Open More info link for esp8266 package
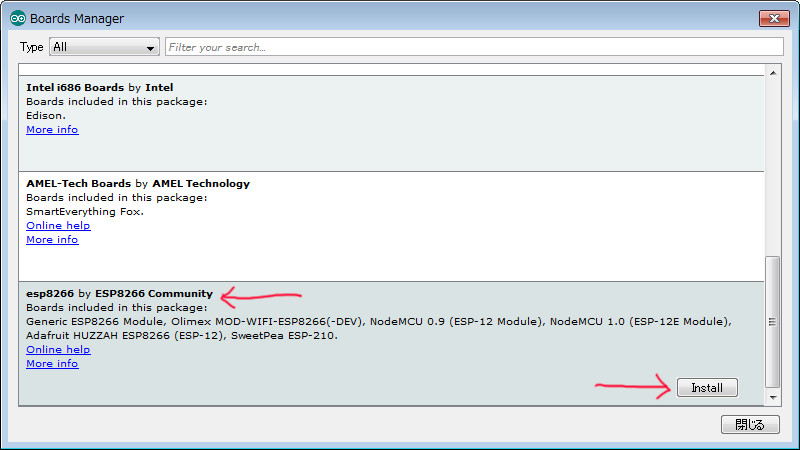The height and width of the screenshot is (450, 800). (x=52, y=364)
